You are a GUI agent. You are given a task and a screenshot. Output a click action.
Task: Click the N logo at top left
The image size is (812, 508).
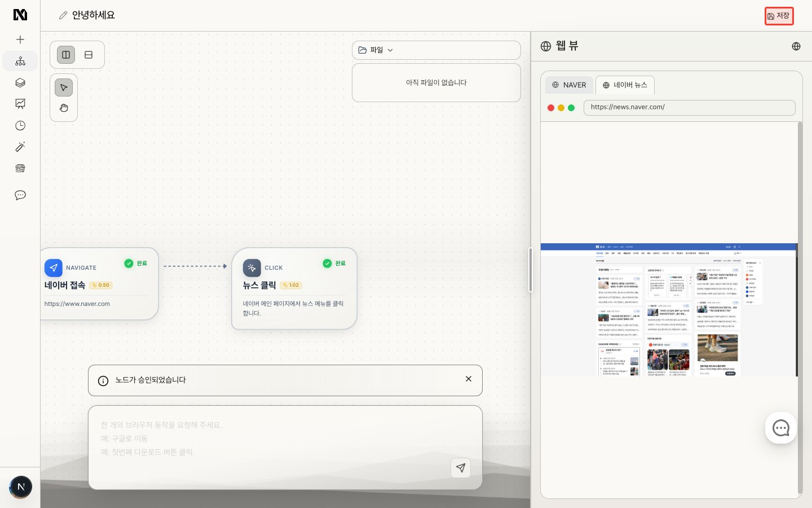(20, 15)
